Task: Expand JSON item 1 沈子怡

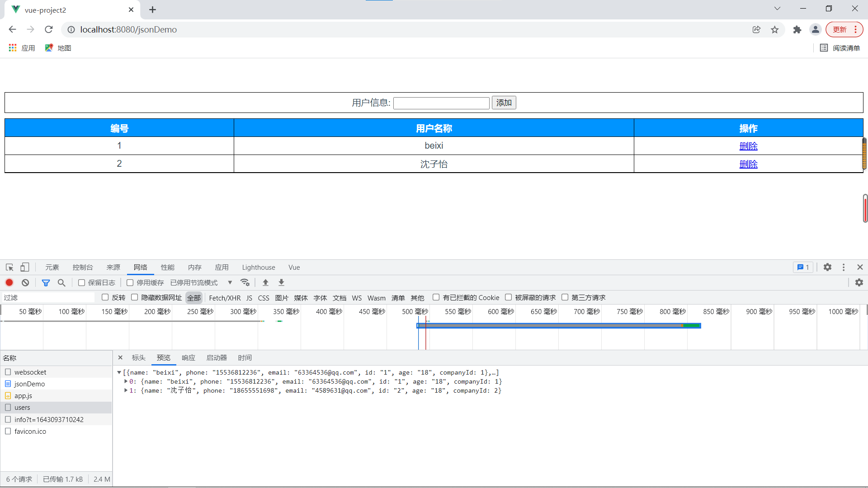Action: [x=126, y=390]
